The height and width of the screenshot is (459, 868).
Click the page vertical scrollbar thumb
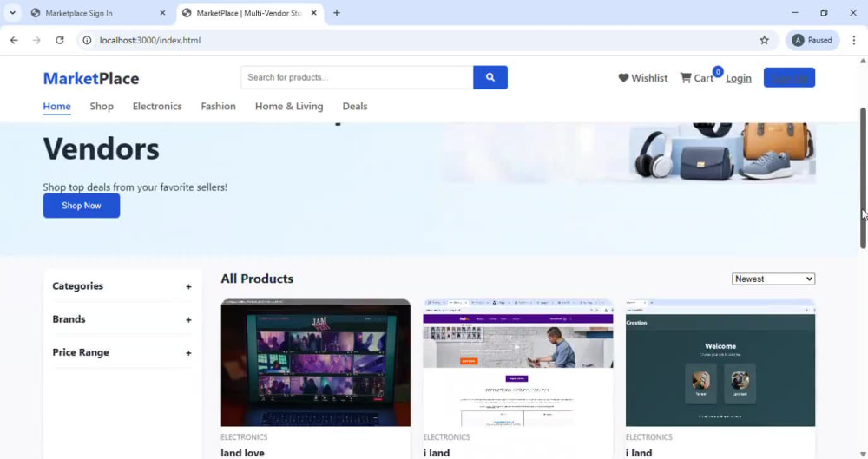click(863, 177)
